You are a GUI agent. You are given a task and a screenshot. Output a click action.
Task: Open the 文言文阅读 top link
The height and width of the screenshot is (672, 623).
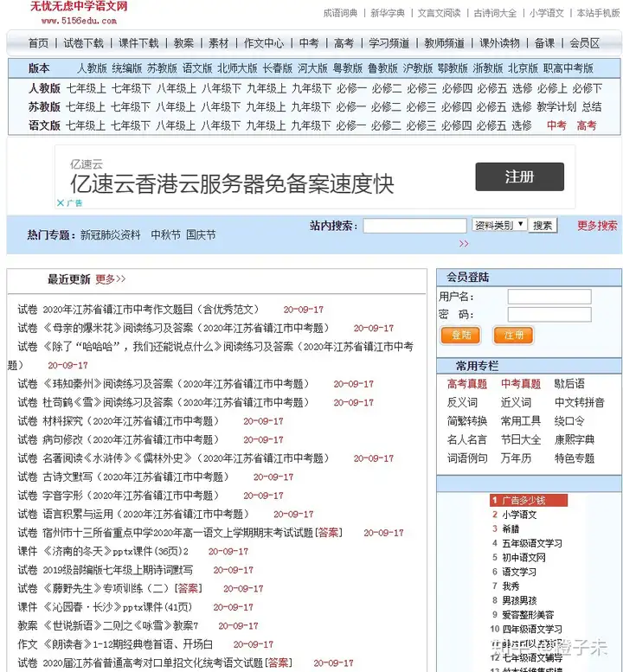click(439, 13)
